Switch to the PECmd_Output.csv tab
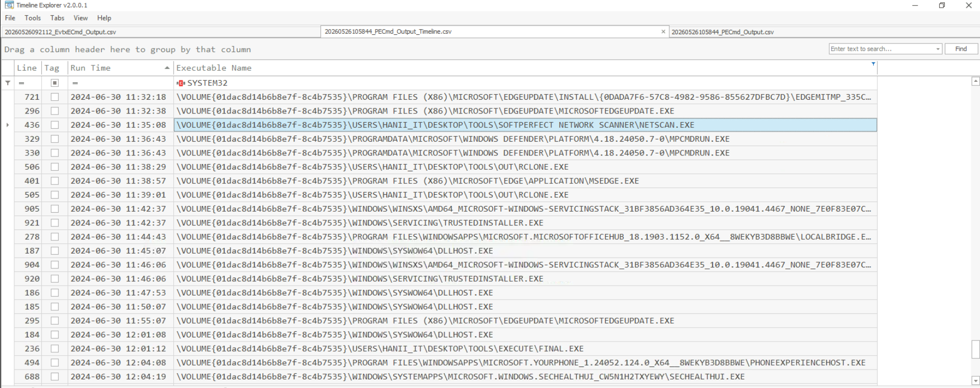 824,32
